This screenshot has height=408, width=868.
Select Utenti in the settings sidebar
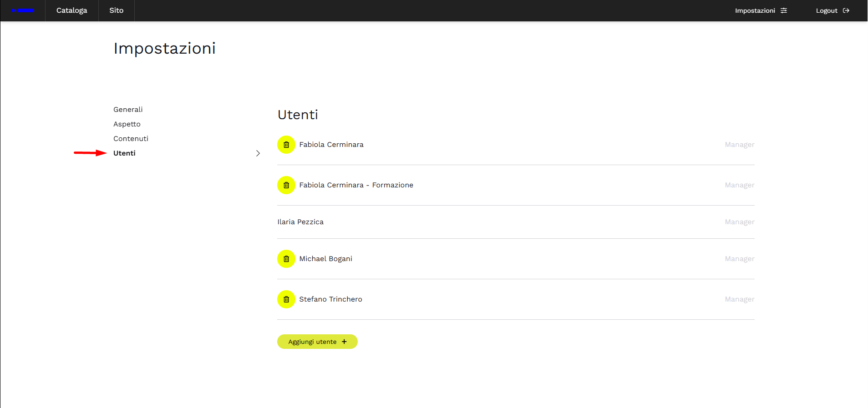pyautogui.click(x=124, y=153)
